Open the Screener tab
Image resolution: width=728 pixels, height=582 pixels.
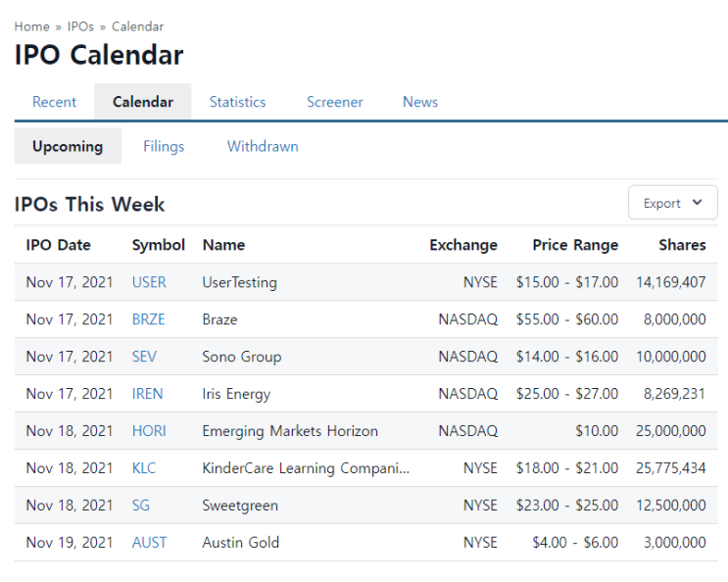click(x=335, y=102)
